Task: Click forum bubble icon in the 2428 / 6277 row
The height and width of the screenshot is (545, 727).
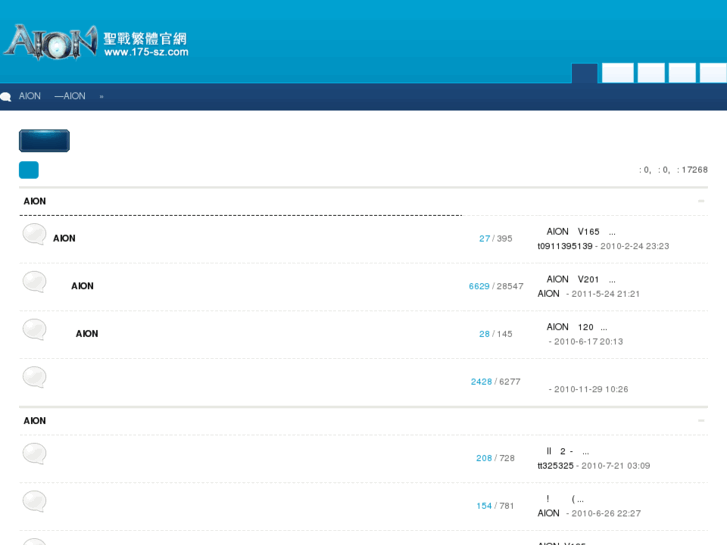Action: click(34, 377)
